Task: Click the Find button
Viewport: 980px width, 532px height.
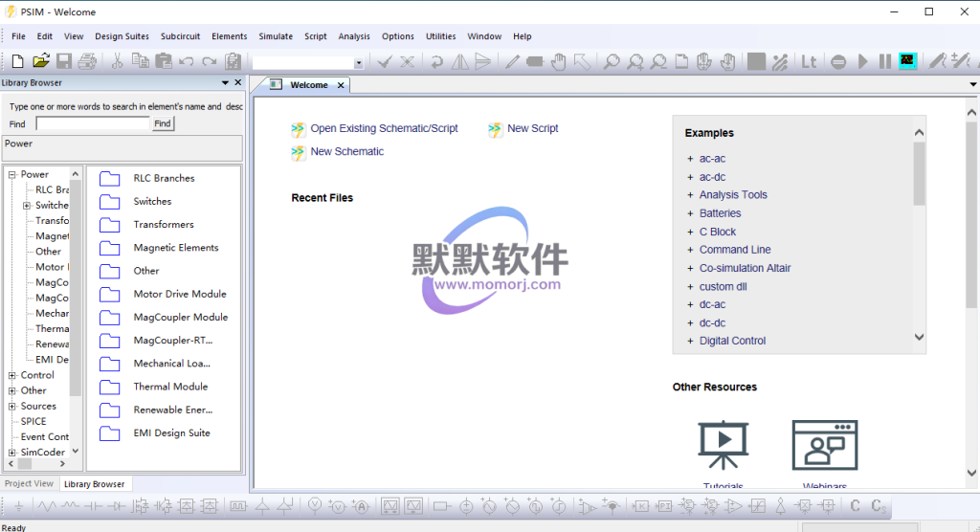Action: coord(163,123)
